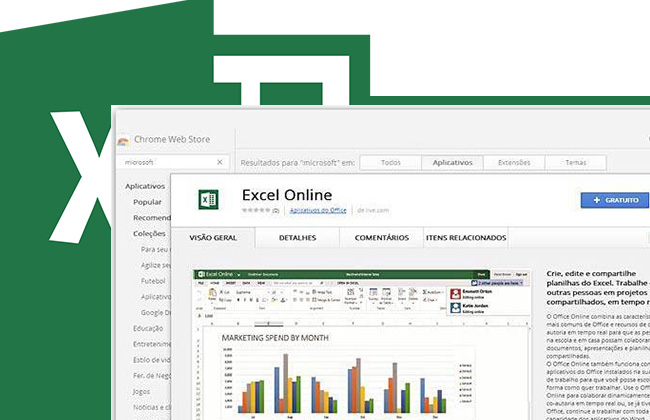Open the Aplicativos do Office link

318,211
